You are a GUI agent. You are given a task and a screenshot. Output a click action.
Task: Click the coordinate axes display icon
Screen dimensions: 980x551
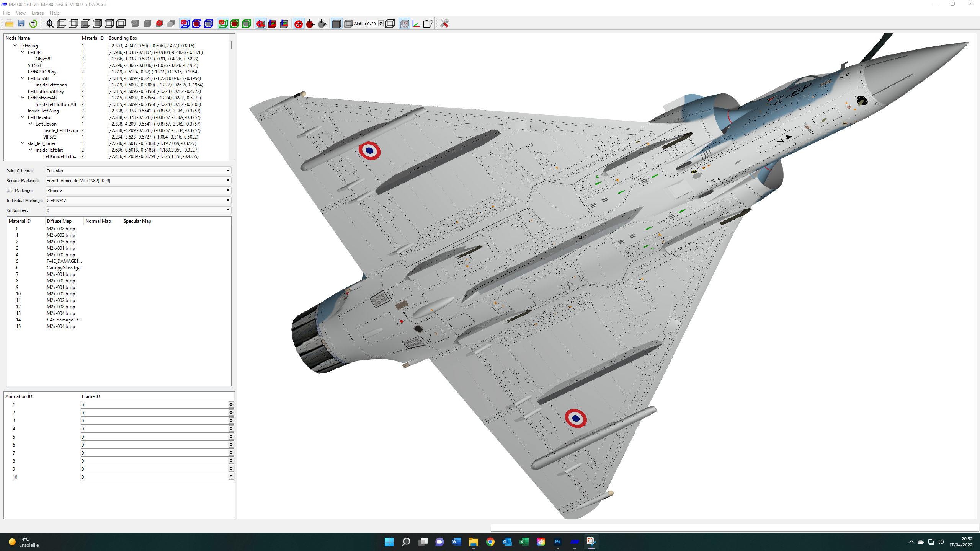[x=416, y=24]
